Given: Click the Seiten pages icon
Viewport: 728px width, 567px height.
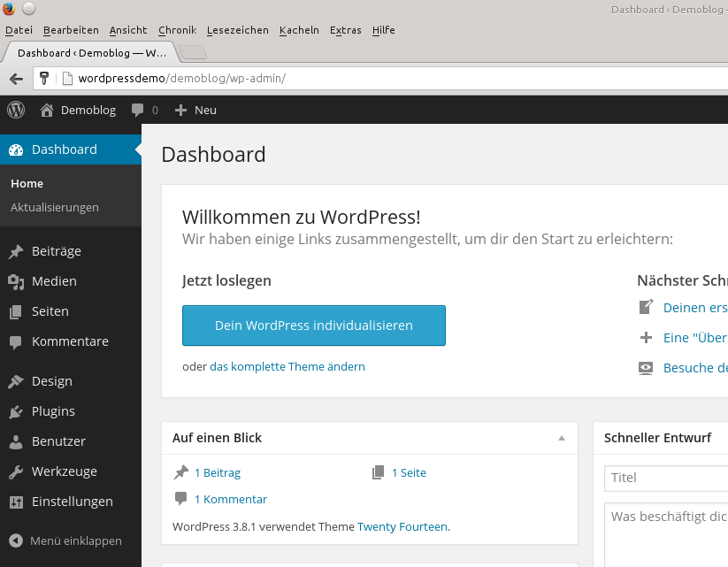Looking at the screenshot, I should (16, 311).
